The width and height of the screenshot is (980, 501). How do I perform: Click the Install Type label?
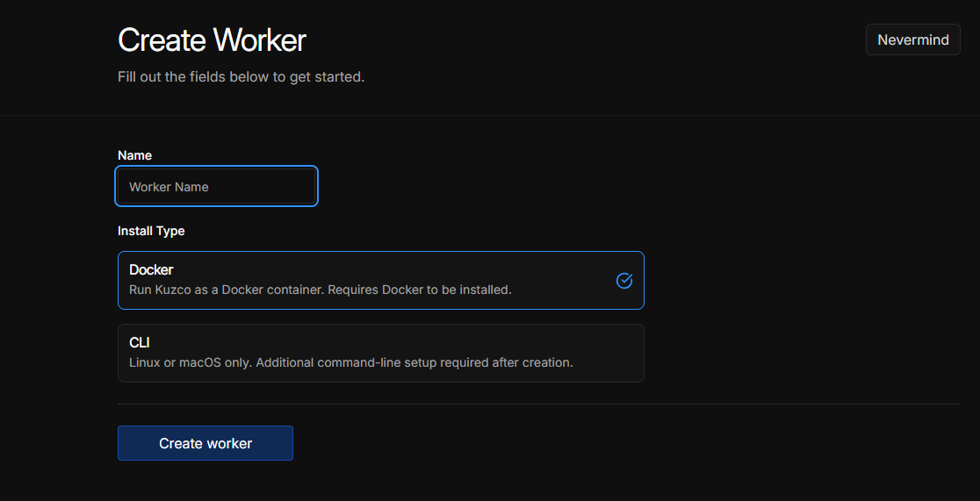(151, 231)
